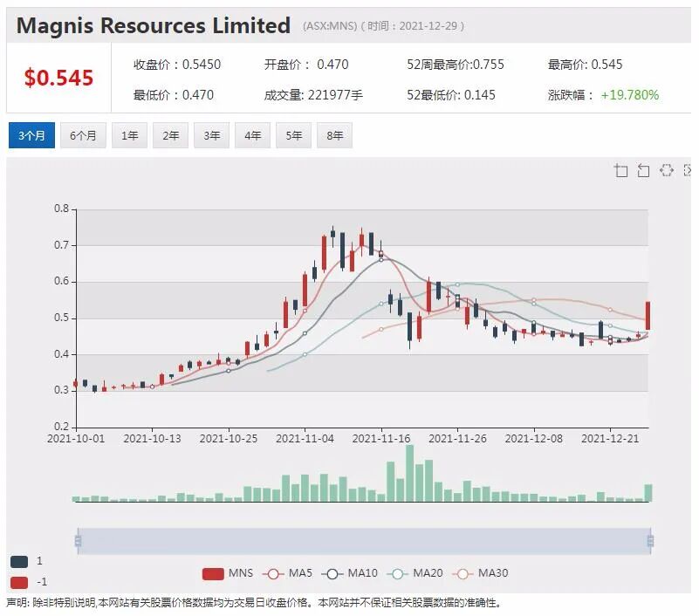The image size is (699, 616).
Task: Open the 8年 time range tab
Action: tap(334, 135)
